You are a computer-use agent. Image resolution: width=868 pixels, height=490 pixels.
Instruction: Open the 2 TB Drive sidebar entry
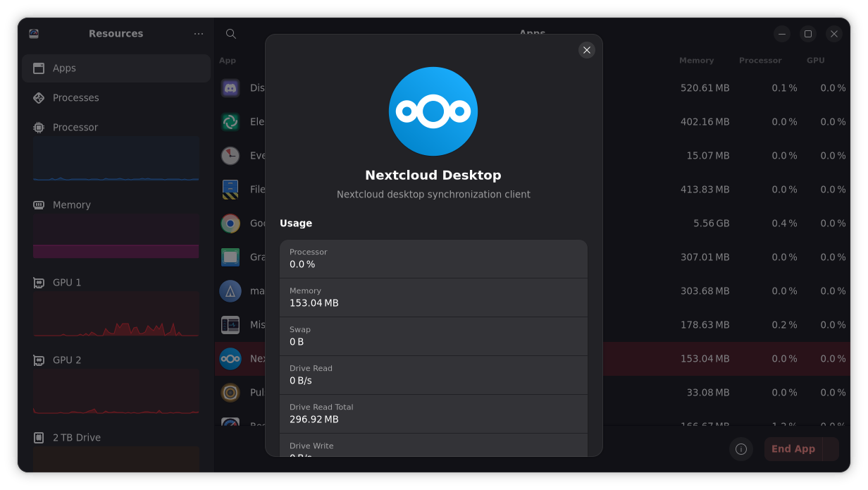pyautogui.click(x=76, y=438)
